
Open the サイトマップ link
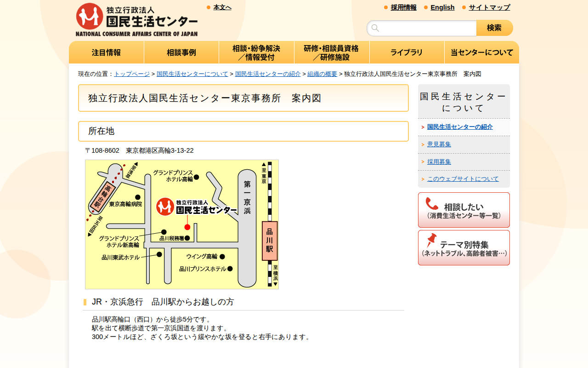coord(489,7)
